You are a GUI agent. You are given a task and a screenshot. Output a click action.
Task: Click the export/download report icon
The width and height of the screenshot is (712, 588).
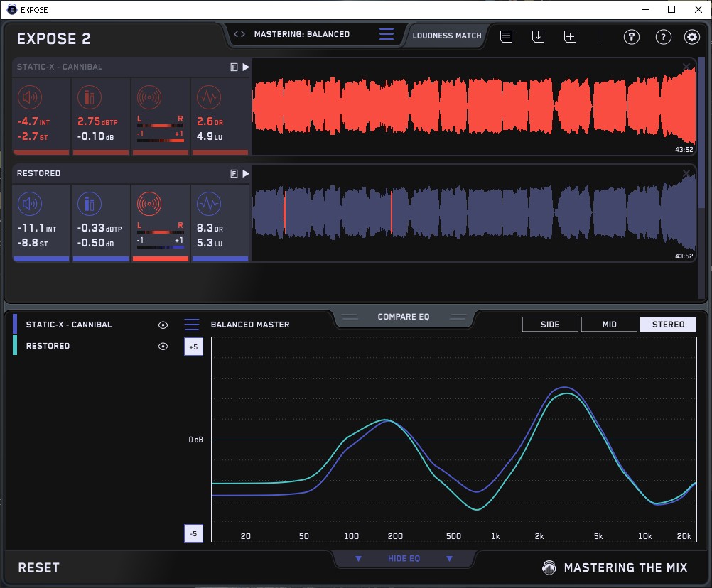coord(538,36)
